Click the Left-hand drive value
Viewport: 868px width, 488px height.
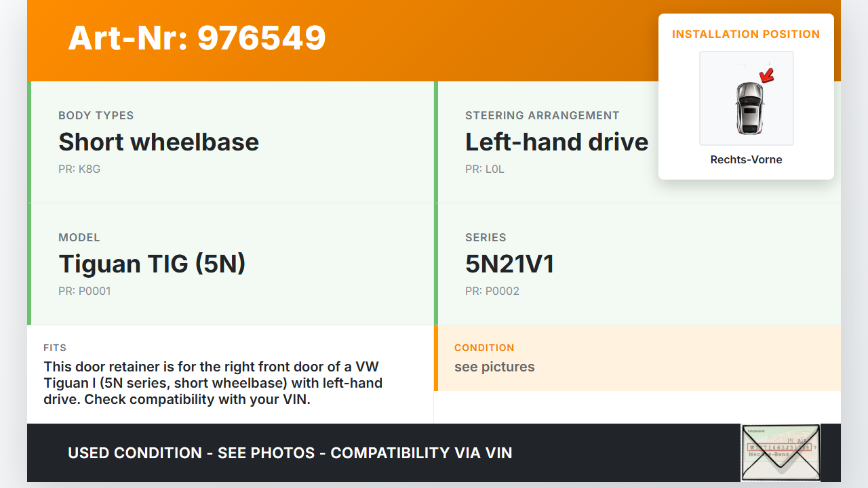556,142
